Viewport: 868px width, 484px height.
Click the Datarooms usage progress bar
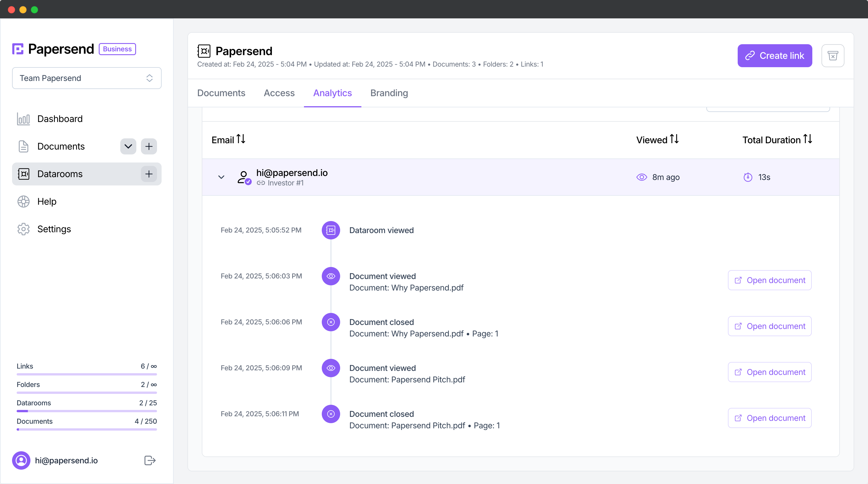[87, 411]
